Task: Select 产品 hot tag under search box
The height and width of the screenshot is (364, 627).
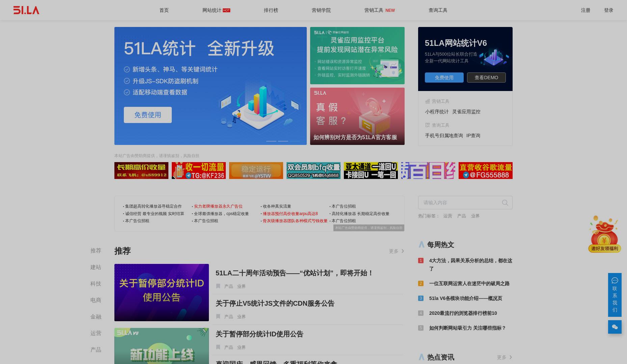Action: click(461, 216)
